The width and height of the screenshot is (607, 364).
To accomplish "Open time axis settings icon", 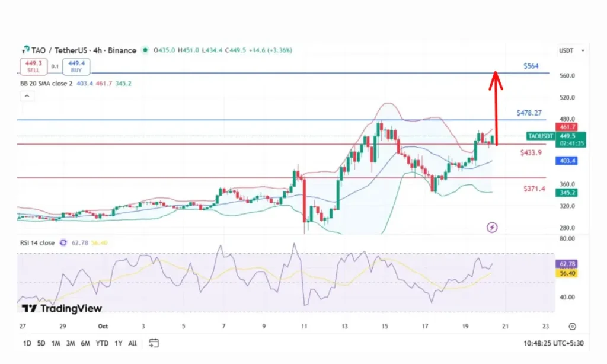I will click(x=571, y=326).
